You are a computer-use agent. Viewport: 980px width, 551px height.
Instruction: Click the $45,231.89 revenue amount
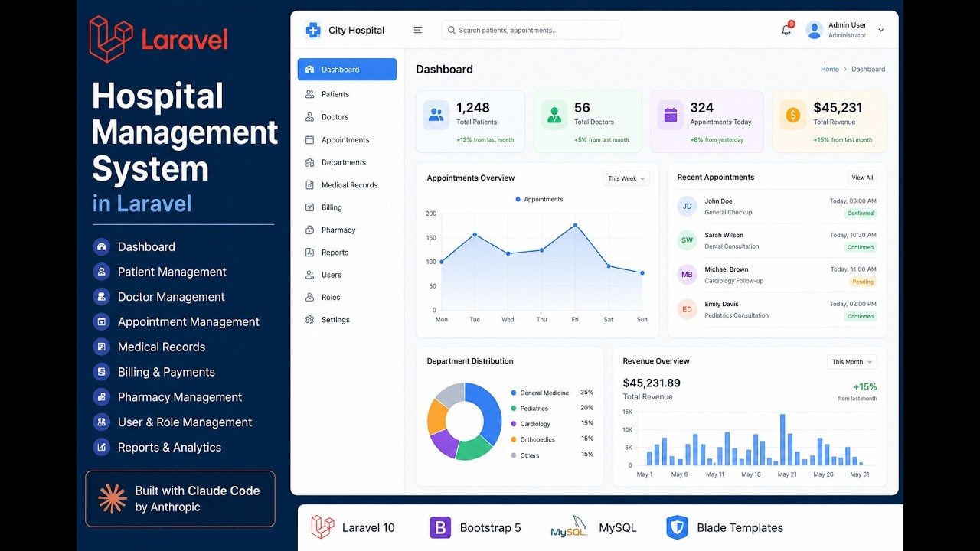tap(652, 383)
